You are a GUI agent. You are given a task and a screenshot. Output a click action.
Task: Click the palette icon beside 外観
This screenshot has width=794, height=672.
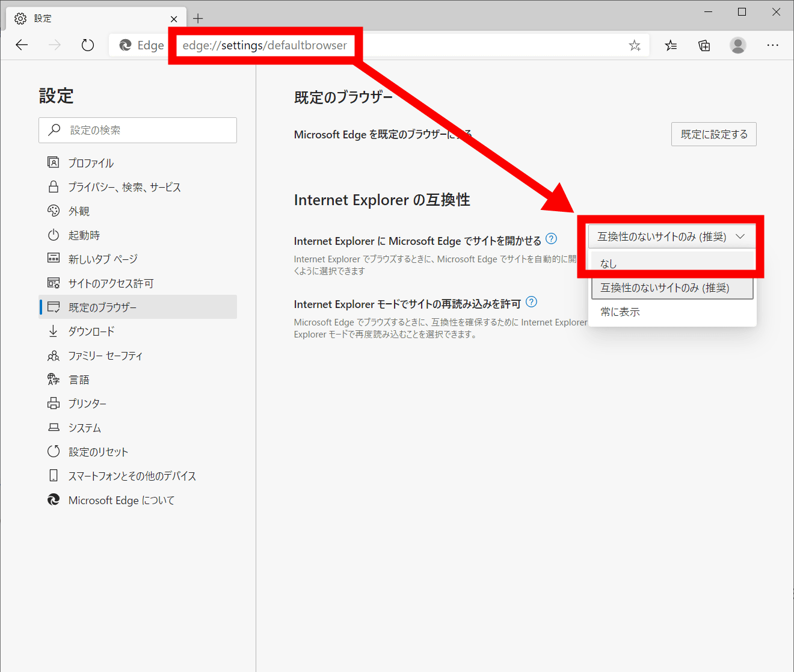click(x=54, y=211)
